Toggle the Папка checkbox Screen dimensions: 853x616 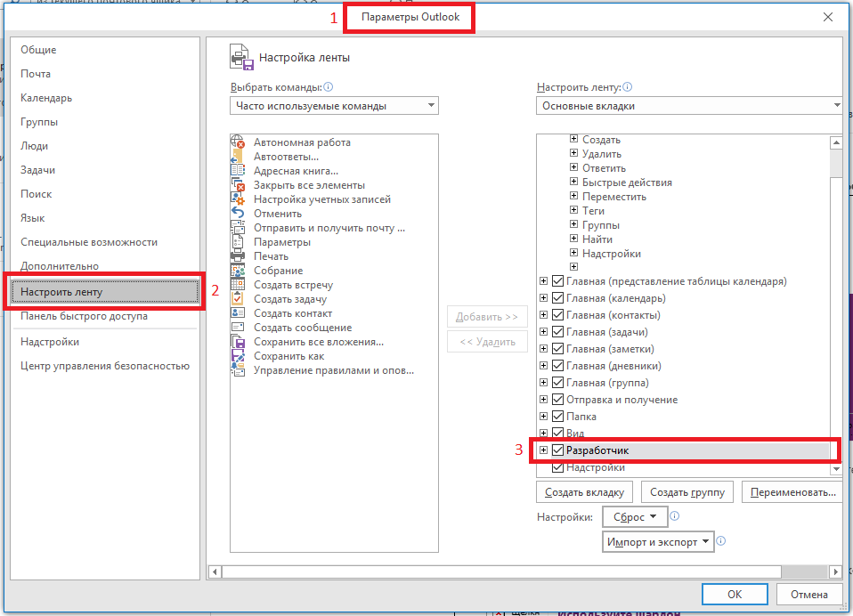click(x=557, y=416)
